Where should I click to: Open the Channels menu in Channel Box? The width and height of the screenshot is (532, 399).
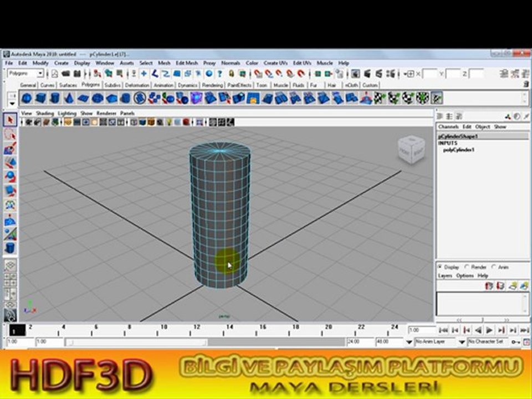click(x=448, y=126)
